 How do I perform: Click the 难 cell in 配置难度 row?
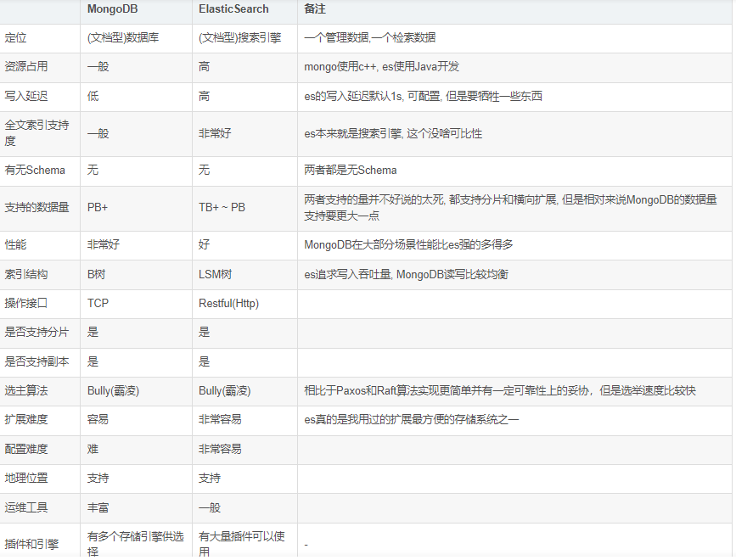tap(93, 449)
